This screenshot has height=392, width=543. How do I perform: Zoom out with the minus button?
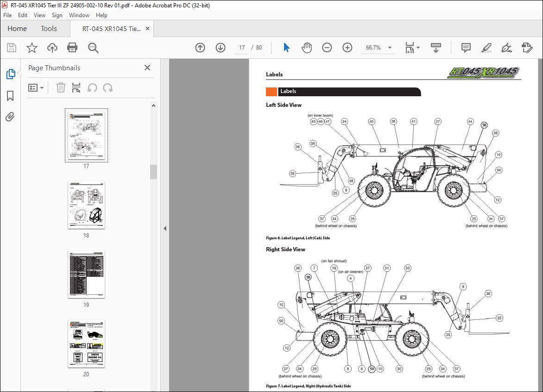[327, 47]
